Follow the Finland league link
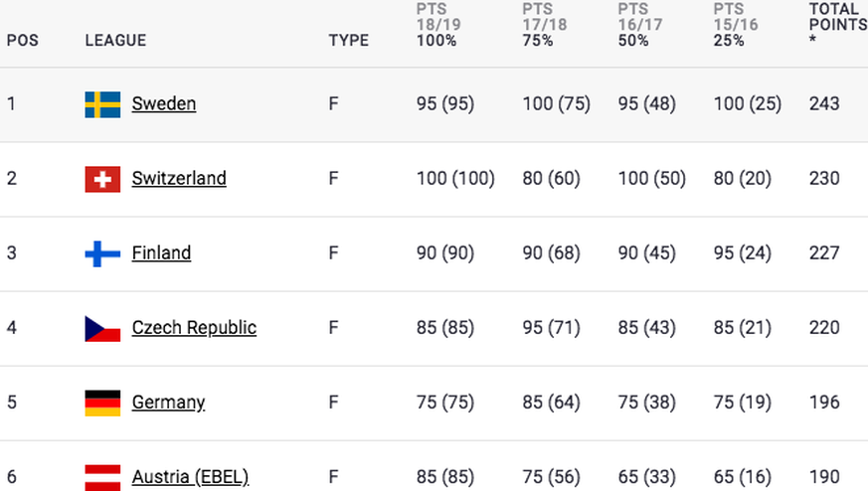 [x=161, y=253]
